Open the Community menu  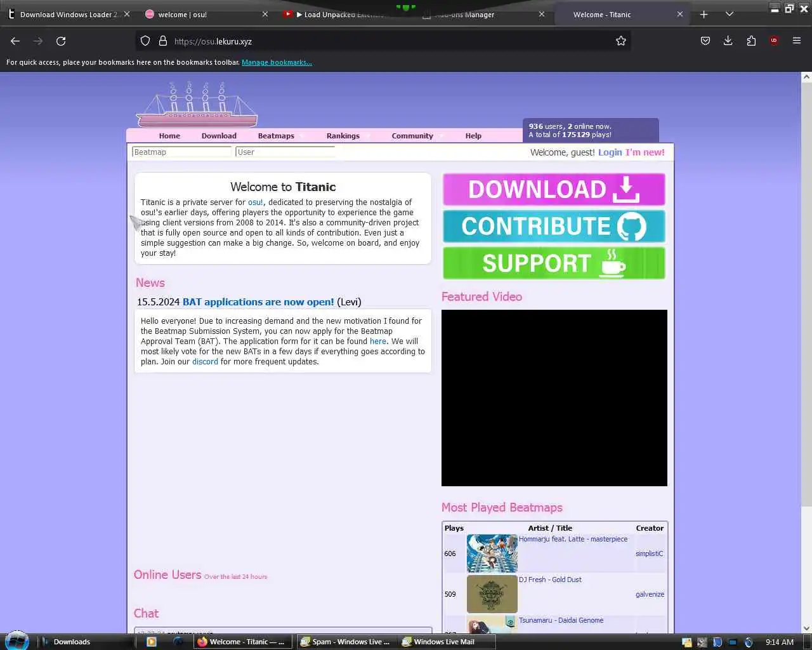tap(412, 136)
